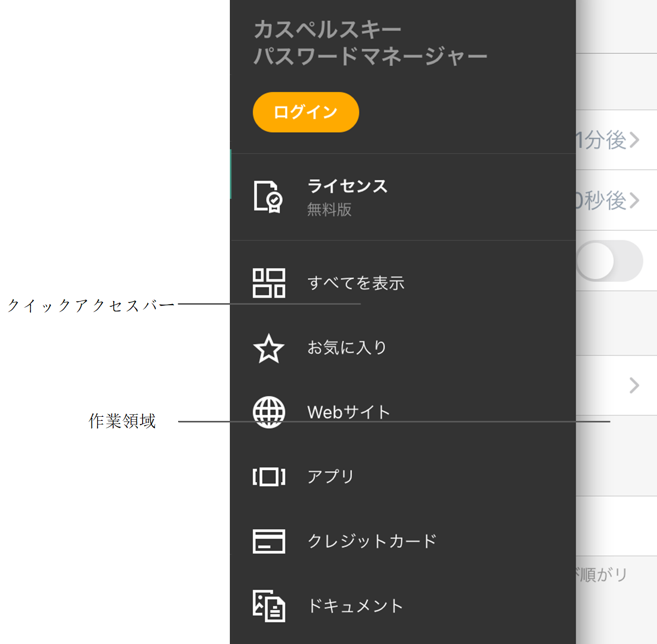Click the アプリ icon

point(269,477)
